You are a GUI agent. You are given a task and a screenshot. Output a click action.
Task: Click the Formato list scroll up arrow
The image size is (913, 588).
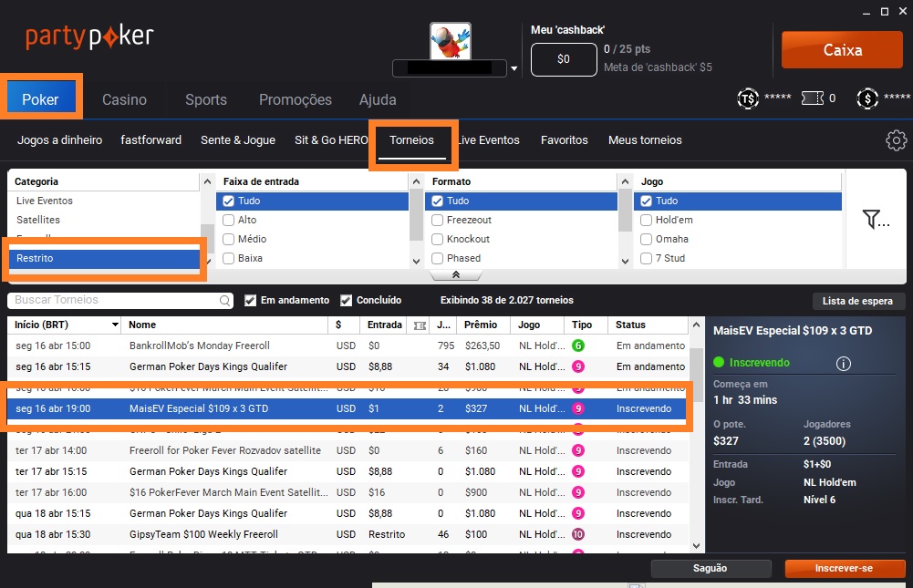point(626,181)
